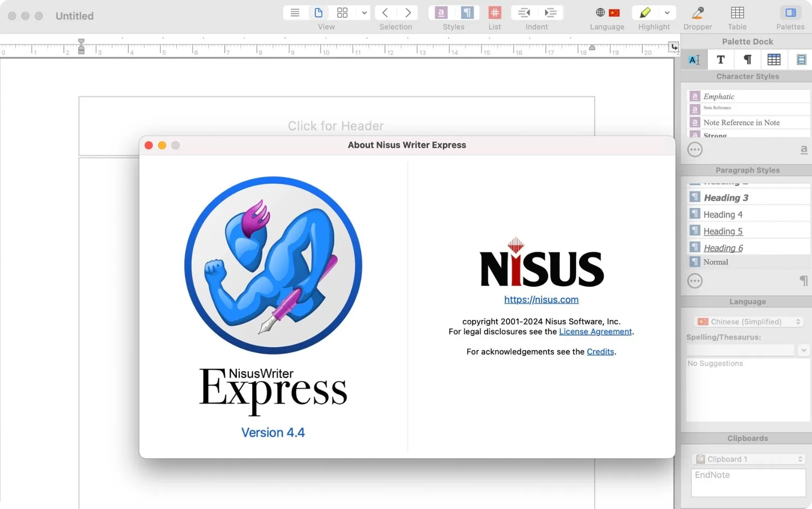812x509 pixels.
Task: Click the tab stop type button on ruler
Action: (674, 47)
